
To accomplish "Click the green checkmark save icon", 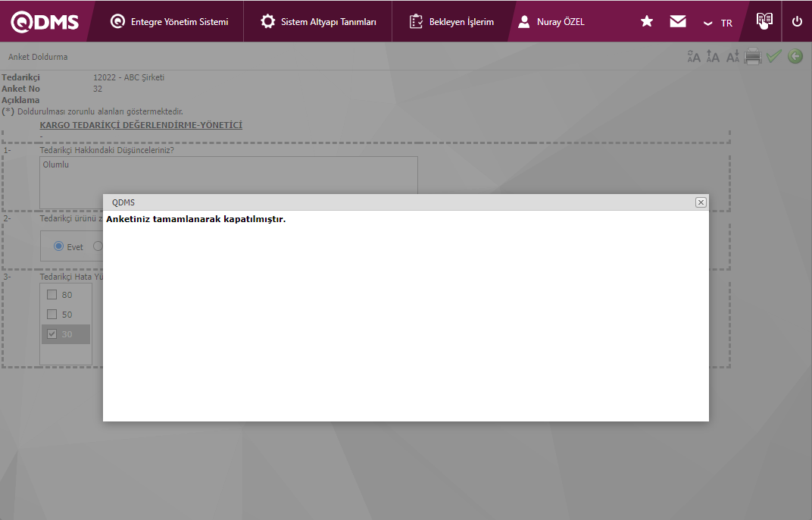I will pos(773,55).
